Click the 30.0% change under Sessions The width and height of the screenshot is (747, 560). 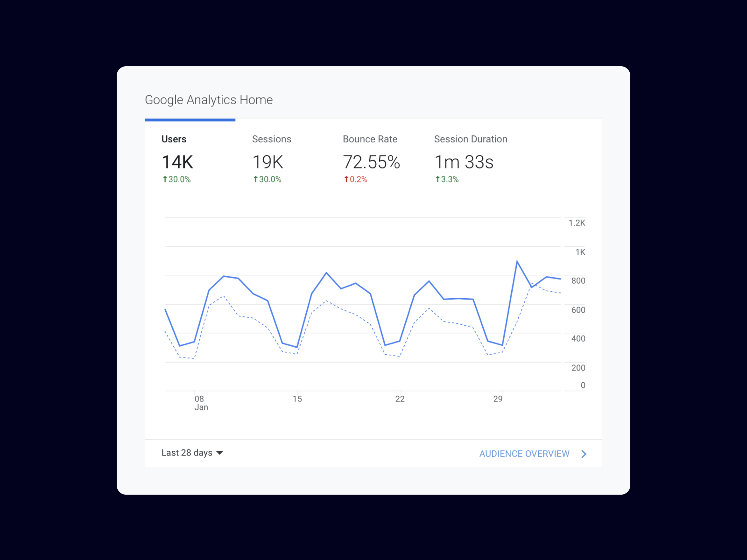tap(267, 179)
